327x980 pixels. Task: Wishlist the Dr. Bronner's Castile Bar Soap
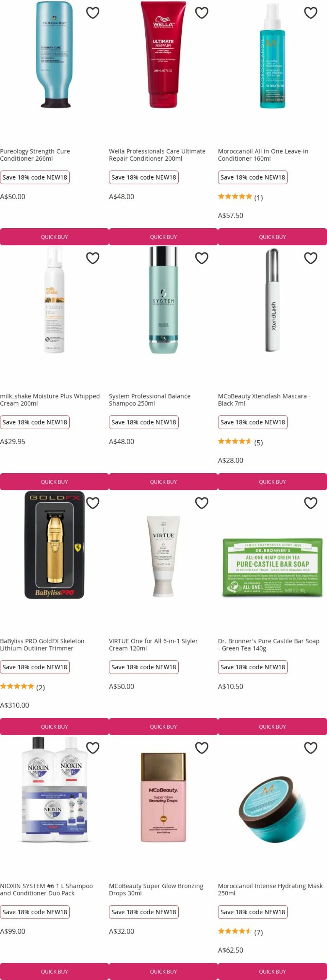pyautogui.click(x=311, y=503)
